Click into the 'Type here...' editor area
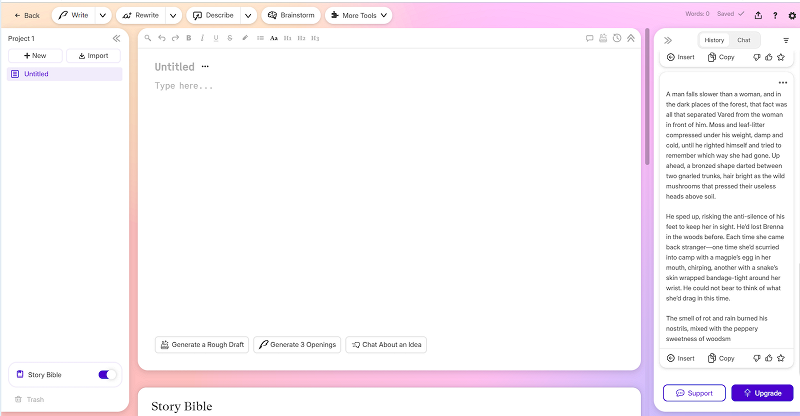800x416 pixels. 184,86
